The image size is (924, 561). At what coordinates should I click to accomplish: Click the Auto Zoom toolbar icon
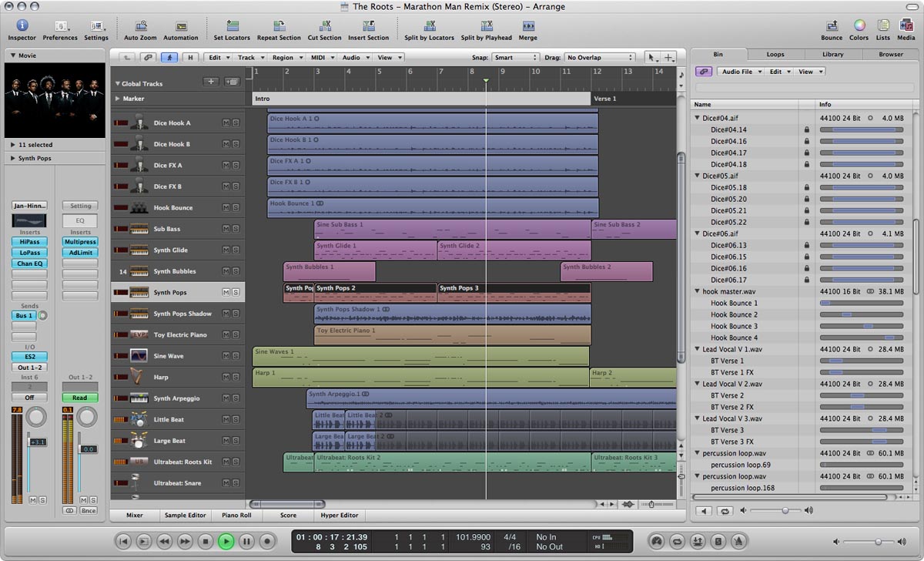coord(140,26)
